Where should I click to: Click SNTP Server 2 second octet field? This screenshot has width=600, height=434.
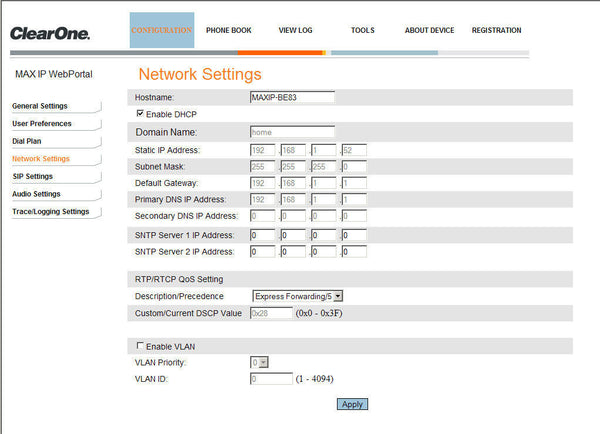coord(293,251)
